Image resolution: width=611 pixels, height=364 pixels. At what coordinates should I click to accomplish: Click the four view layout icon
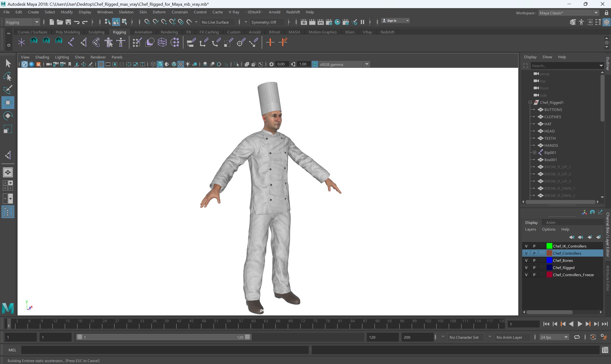8,186
